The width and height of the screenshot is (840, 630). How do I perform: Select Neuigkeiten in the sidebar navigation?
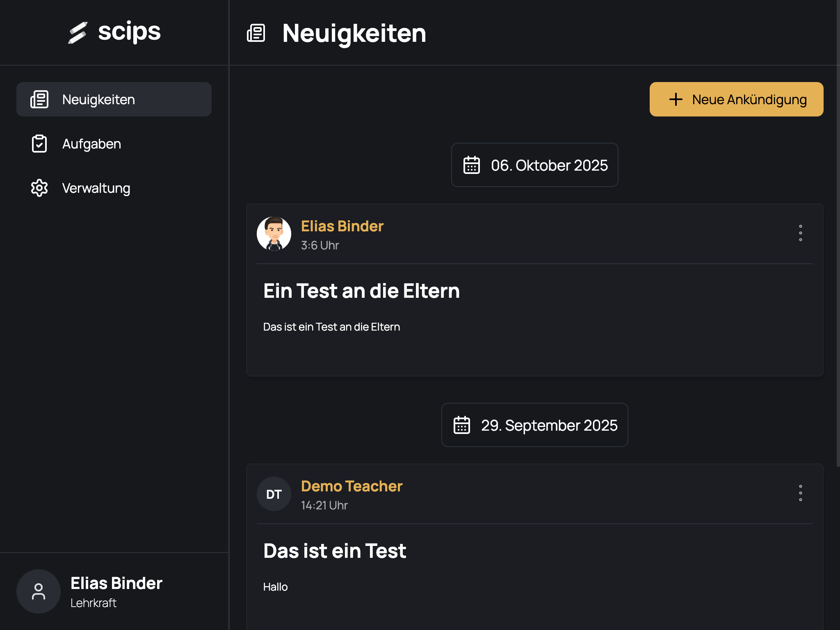tap(98, 99)
